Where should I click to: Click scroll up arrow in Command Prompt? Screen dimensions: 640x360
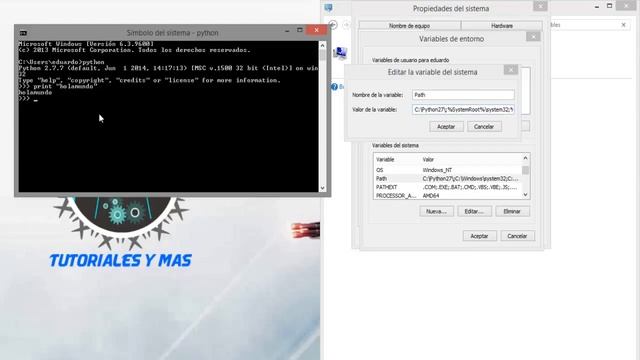[322, 45]
